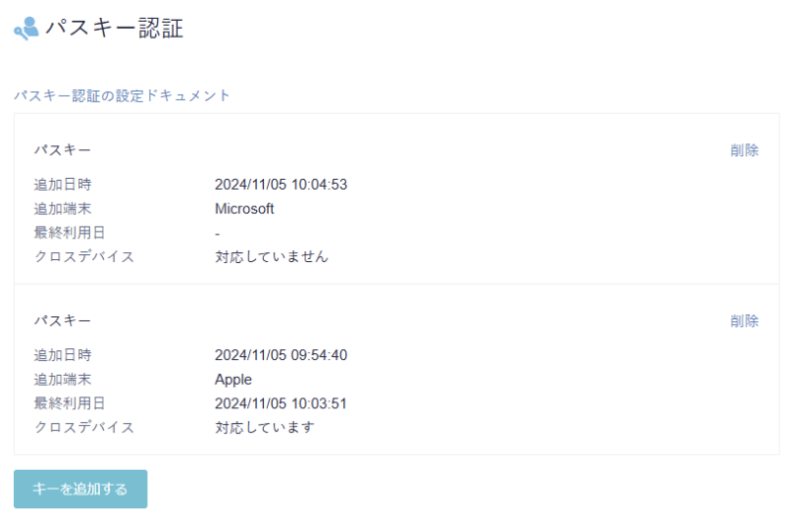Screen dimensions: 803x532
Task: Click the Apple device name
Action: pos(233,380)
